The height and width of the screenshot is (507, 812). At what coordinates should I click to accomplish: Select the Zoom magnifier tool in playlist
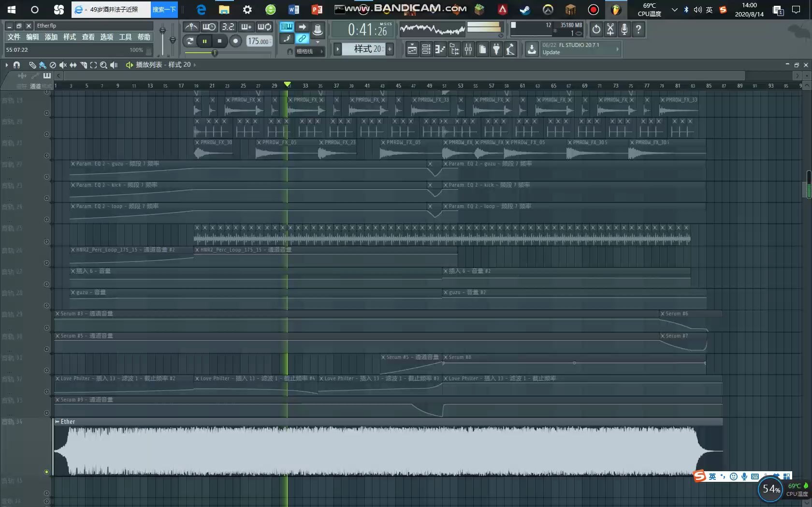coord(103,65)
